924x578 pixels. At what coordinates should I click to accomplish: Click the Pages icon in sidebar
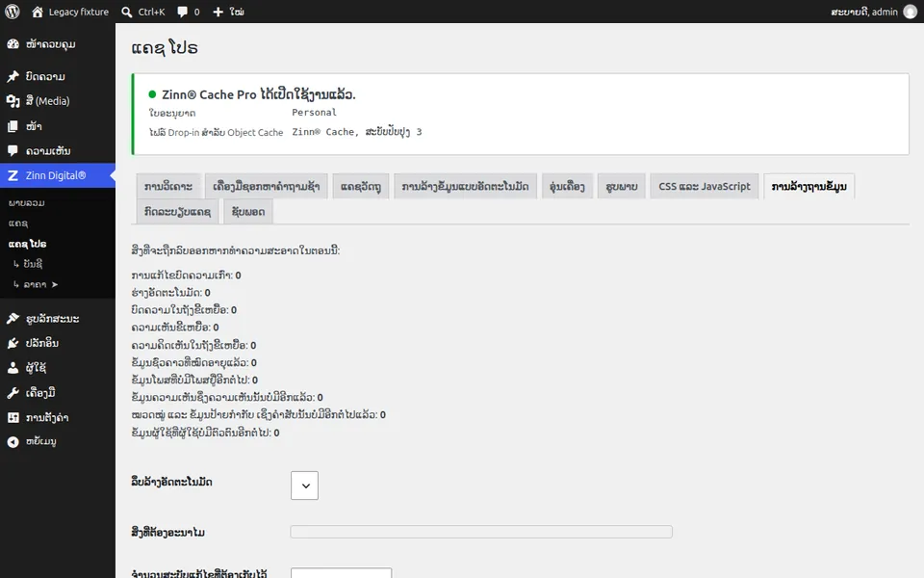coord(13,126)
